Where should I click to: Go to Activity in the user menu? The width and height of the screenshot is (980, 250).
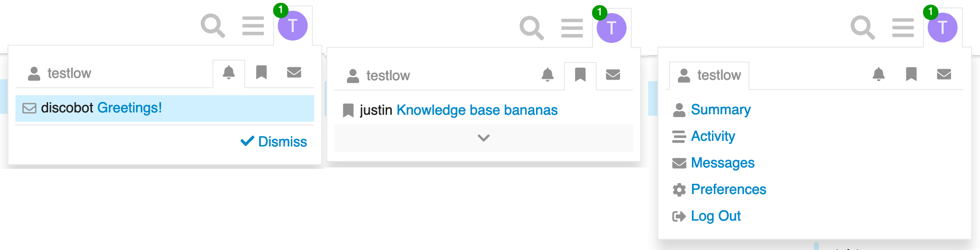712,136
